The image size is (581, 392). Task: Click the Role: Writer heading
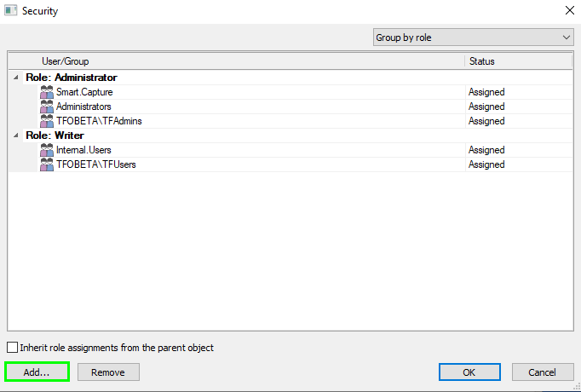click(55, 135)
